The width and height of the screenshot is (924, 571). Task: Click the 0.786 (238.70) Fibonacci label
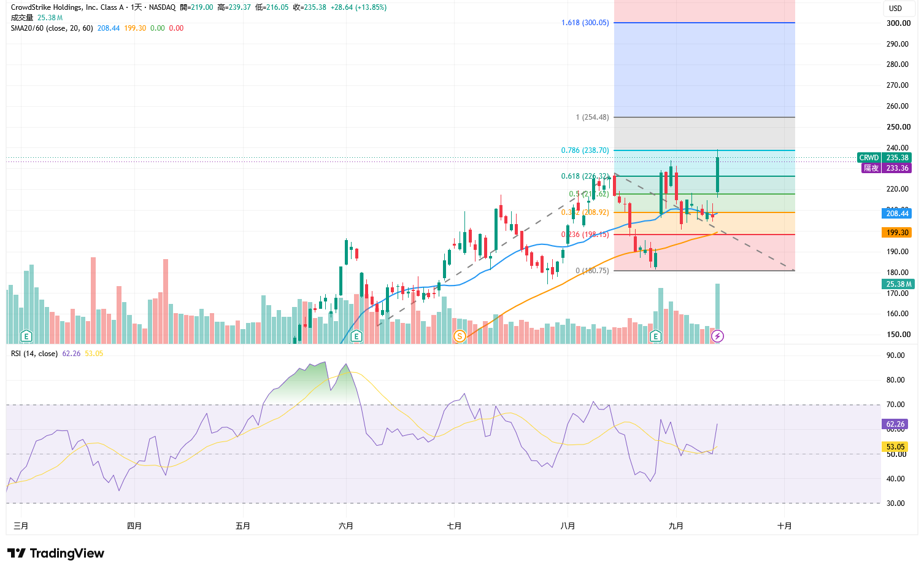coord(585,150)
